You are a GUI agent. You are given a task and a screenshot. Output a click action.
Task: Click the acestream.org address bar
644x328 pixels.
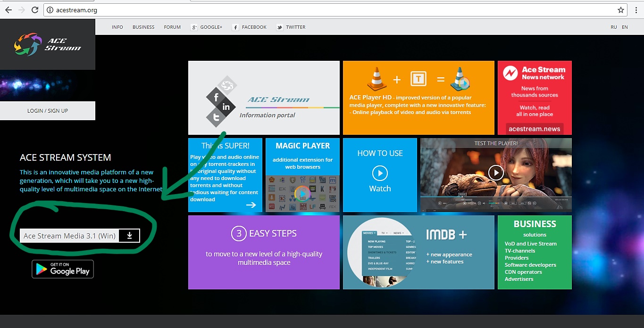click(283, 10)
